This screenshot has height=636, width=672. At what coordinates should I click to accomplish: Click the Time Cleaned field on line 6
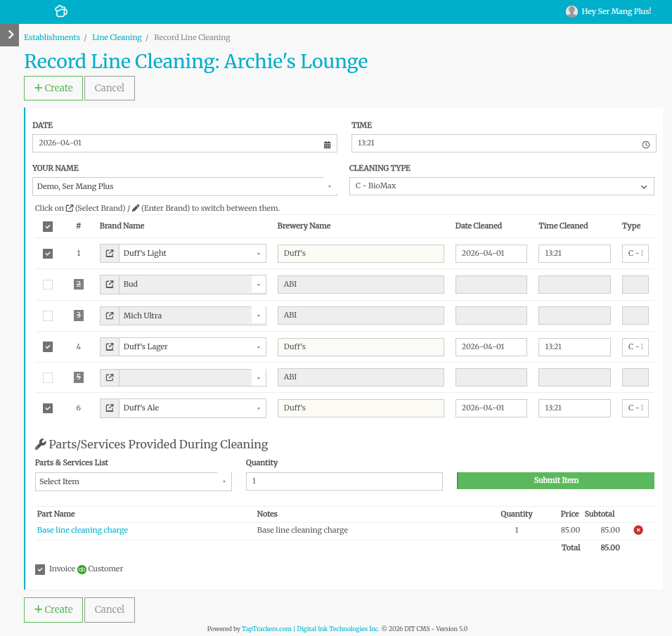click(x=574, y=408)
